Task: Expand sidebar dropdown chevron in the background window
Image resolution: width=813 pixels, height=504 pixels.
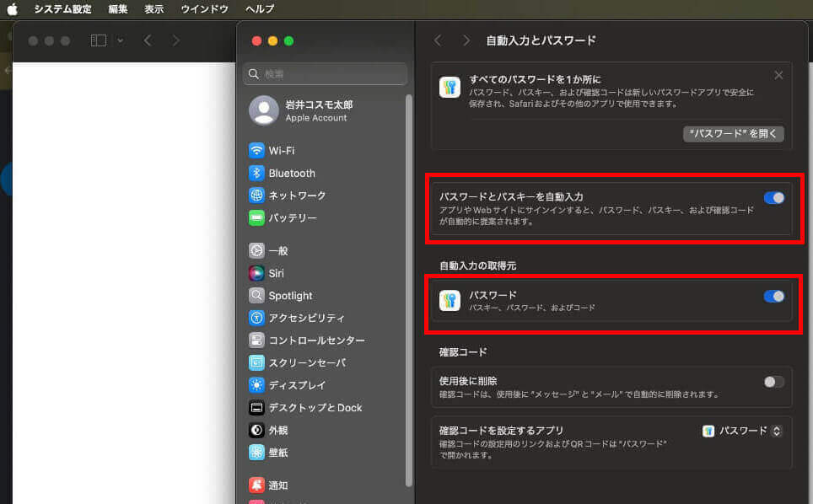Action: click(121, 40)
